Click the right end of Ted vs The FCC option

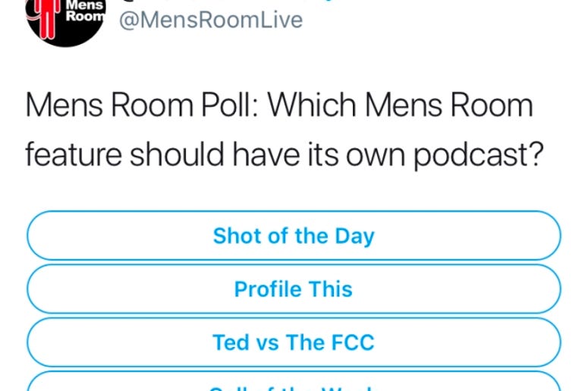coord(549,342)
